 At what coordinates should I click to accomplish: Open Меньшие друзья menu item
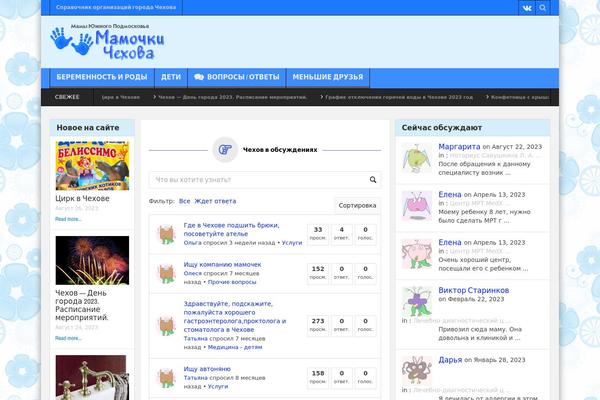(x=328, y=77)
